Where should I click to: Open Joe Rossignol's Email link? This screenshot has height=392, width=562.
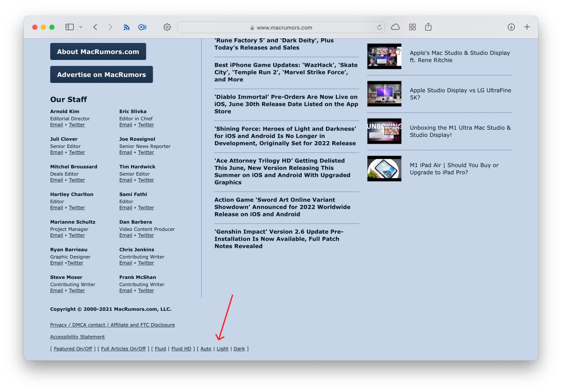click(126, 152)
